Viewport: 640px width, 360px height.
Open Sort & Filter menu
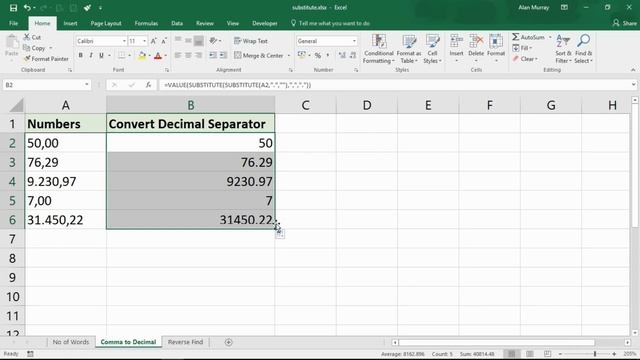(563, 49)
